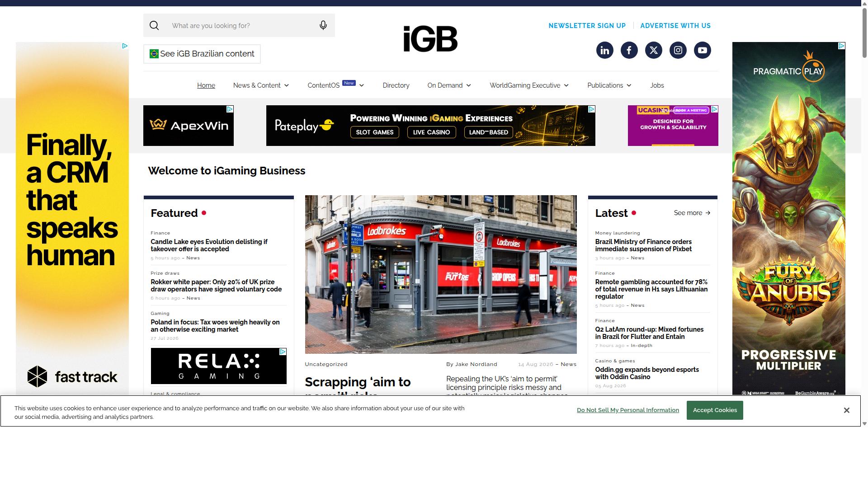Screen dimensions: 868x488
Task: Click AdChoices icon on ApexWin ad
Action: point(230,109)
